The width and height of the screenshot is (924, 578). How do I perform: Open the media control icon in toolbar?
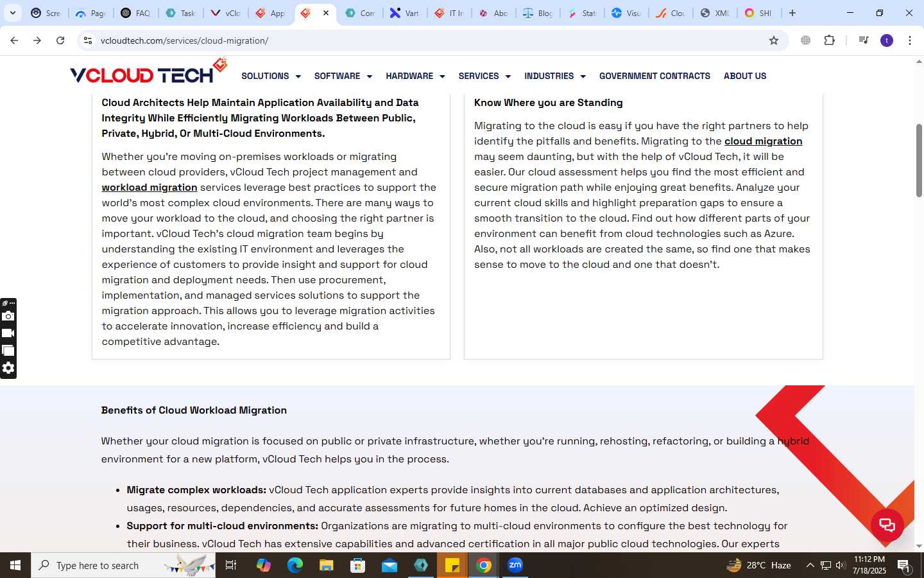click(864, 40)
